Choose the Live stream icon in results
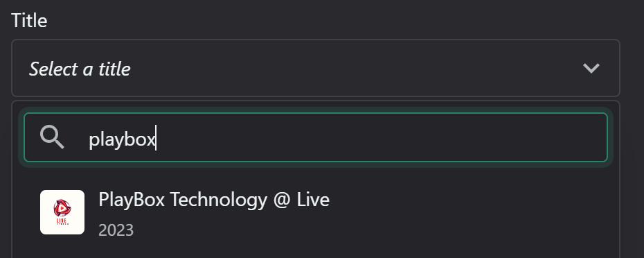The width and height of the screenshot is (644, 258). (62, 212)
